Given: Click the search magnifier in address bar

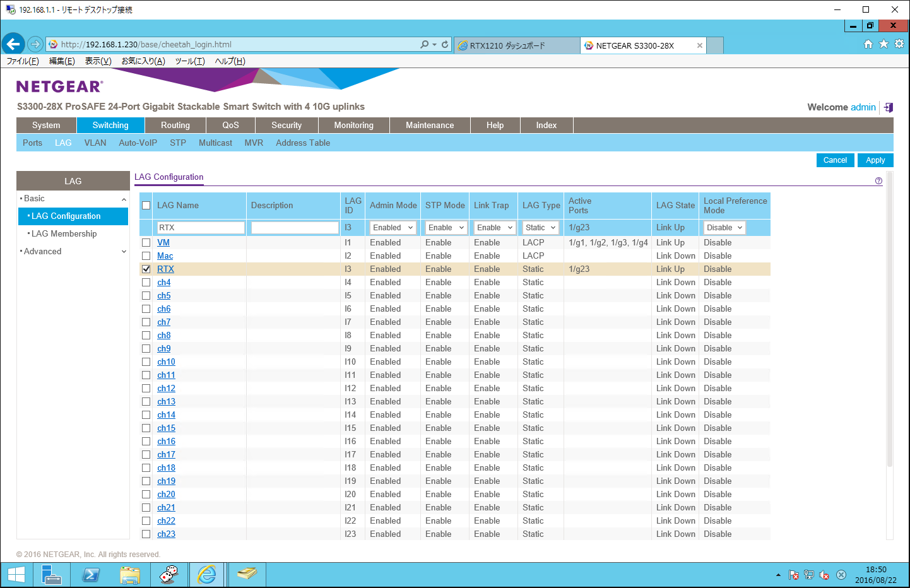Looking at the screenshot, I should point(425,44).
